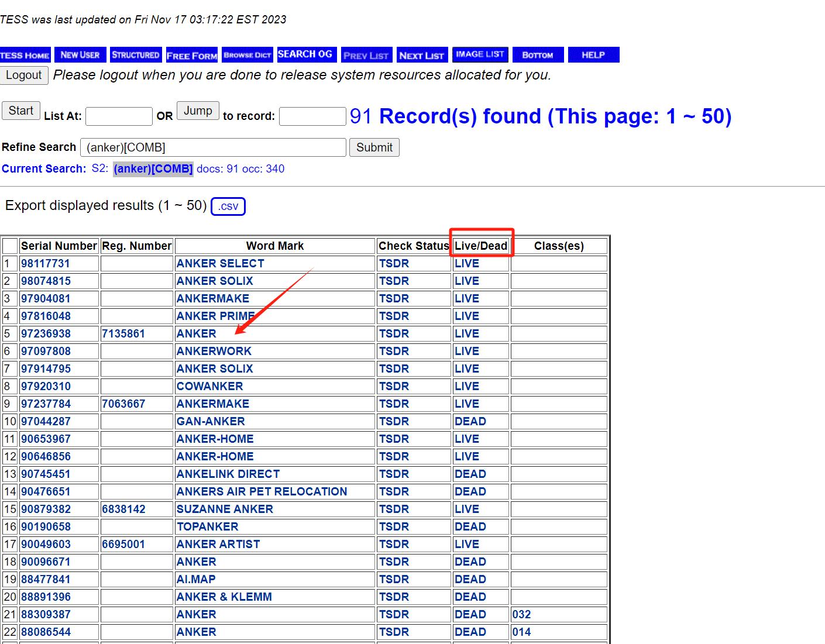Click the Class(es) column header
This screenshot has height=644, width=825.
point(559,246)
